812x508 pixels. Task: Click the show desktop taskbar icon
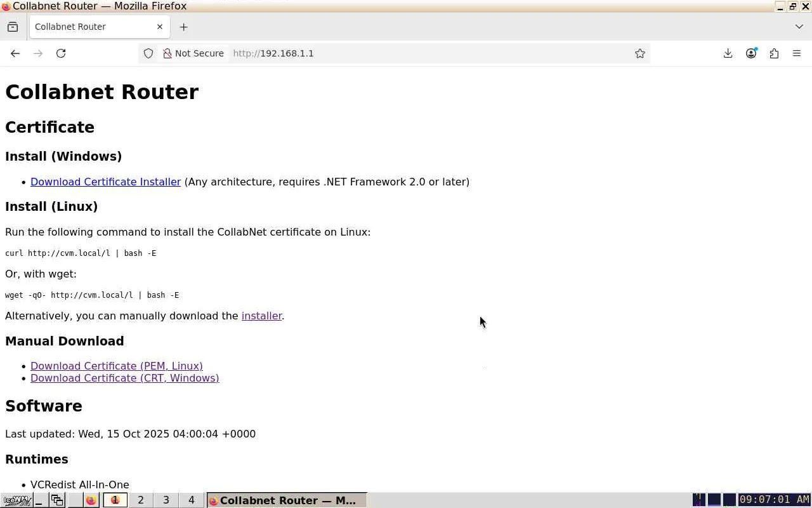(39, 500)
